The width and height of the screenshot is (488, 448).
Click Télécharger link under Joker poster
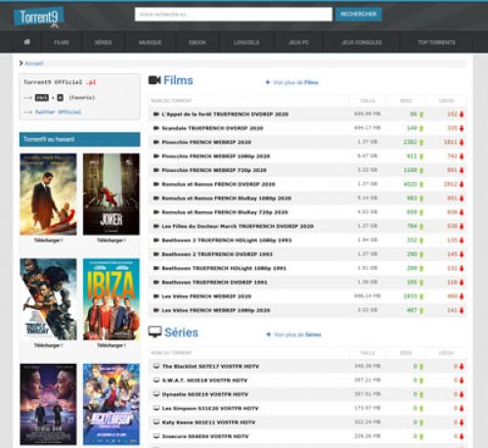click(x=111, y=241)
